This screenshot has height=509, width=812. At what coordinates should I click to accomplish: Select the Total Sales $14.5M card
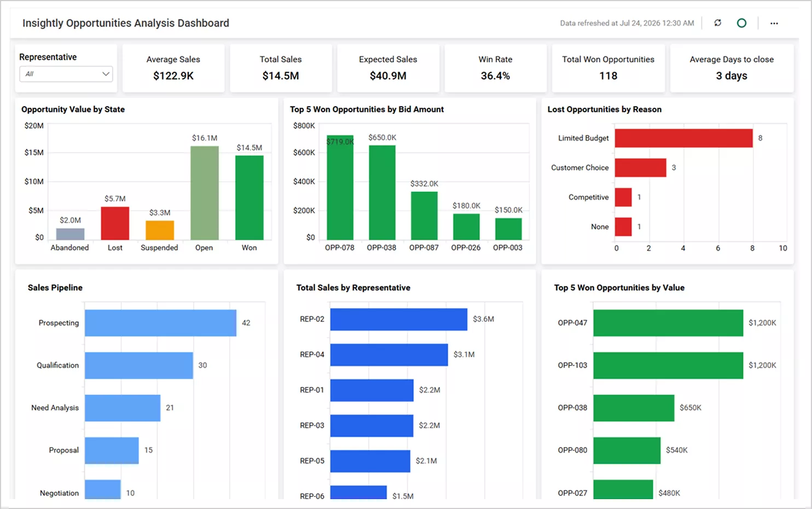[x=281, y=68]
